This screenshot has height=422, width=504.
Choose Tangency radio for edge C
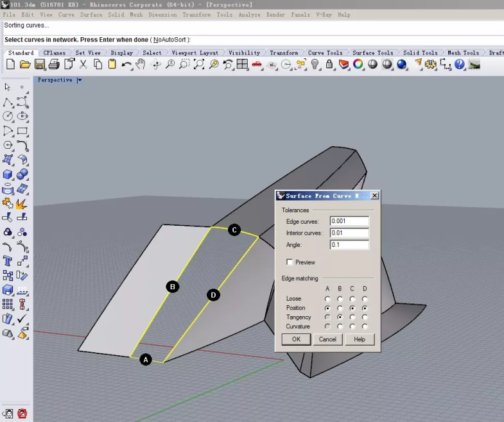pyautogui.click(x=352, y=317)
